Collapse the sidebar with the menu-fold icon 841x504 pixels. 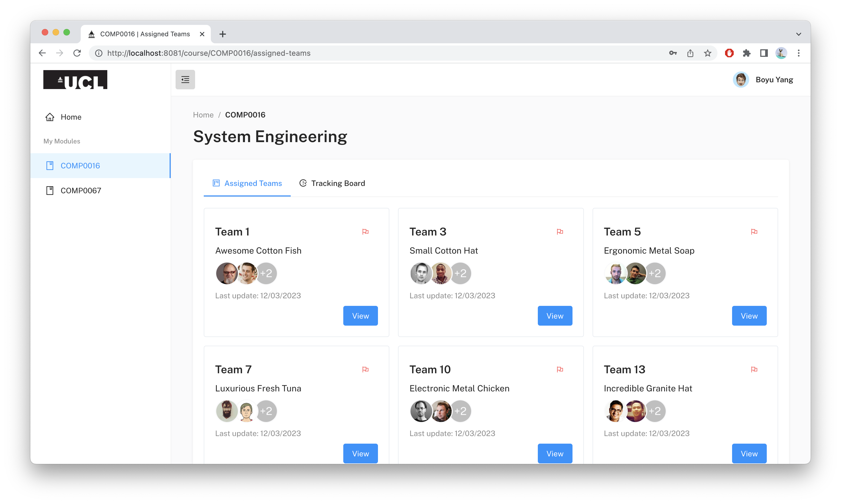(185, 80)
